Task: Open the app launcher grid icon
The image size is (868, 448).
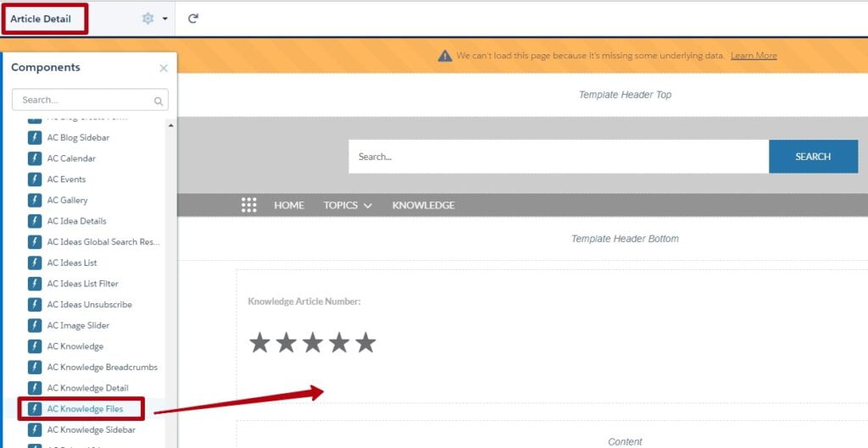Action: tap(249, 205)
